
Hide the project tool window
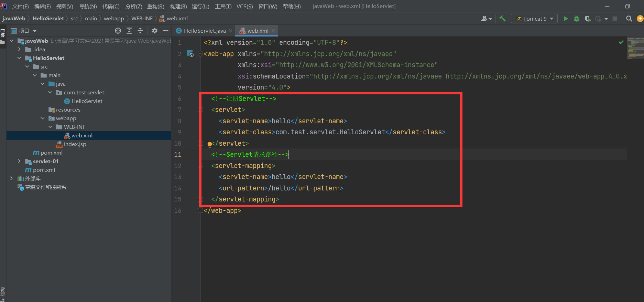[166, 31]
